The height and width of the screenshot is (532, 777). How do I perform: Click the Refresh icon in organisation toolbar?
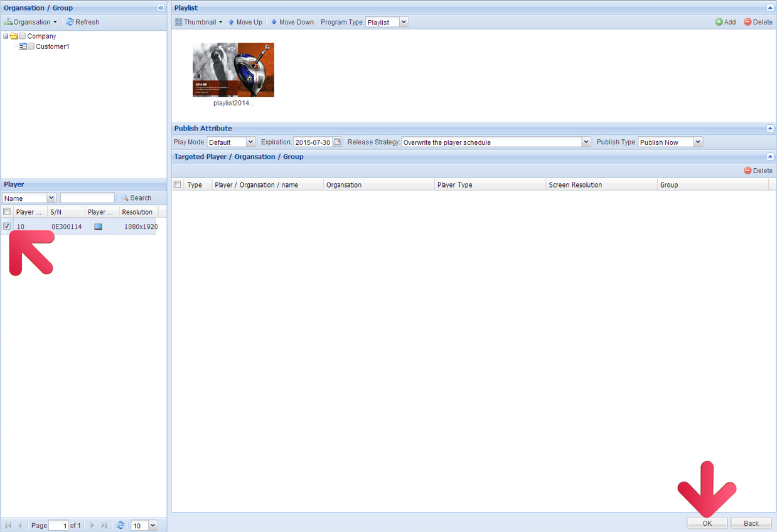(x=70, y=22)
